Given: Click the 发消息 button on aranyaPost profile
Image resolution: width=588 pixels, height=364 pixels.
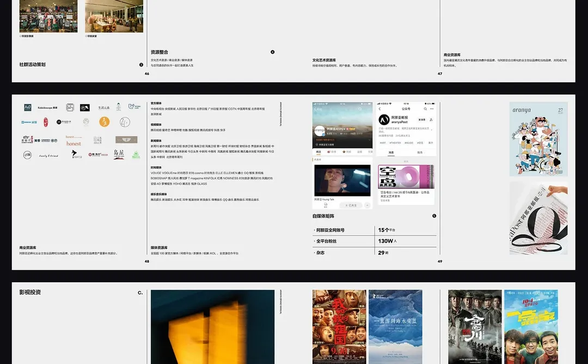Looking at the screenshot, I should (422, 120).
